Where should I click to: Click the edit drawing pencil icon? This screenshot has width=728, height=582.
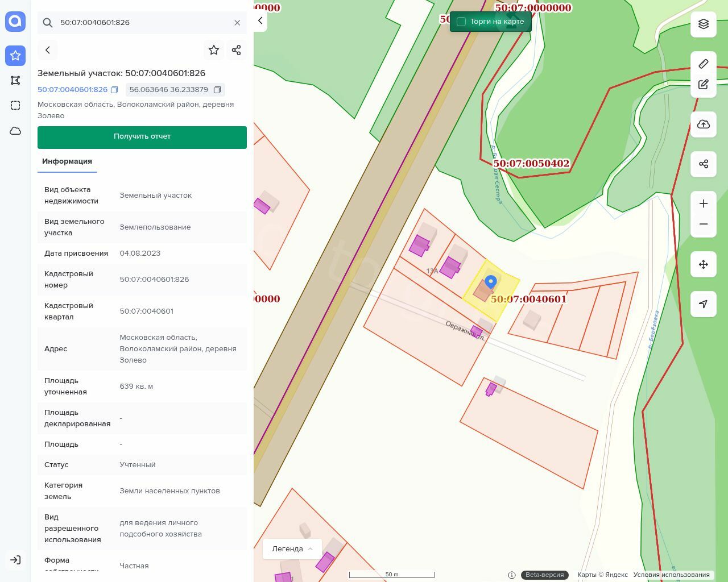pos(704,85)
